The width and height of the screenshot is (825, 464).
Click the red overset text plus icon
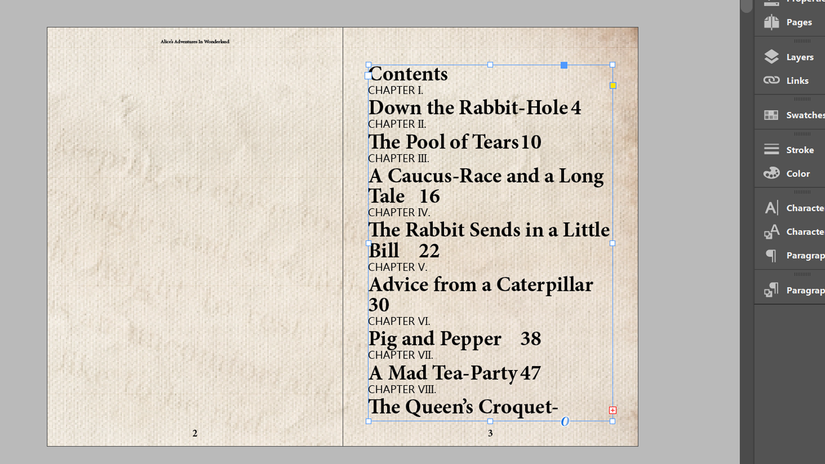click(613, 410)
